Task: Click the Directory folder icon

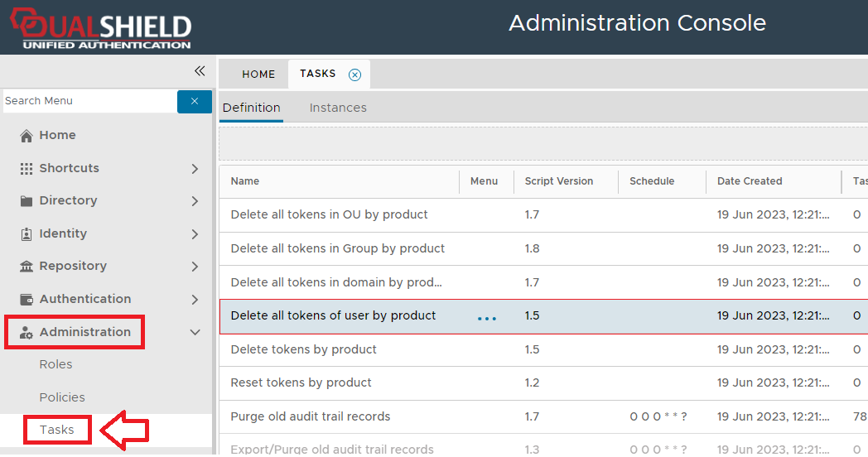Action: [x=27, y=201]
